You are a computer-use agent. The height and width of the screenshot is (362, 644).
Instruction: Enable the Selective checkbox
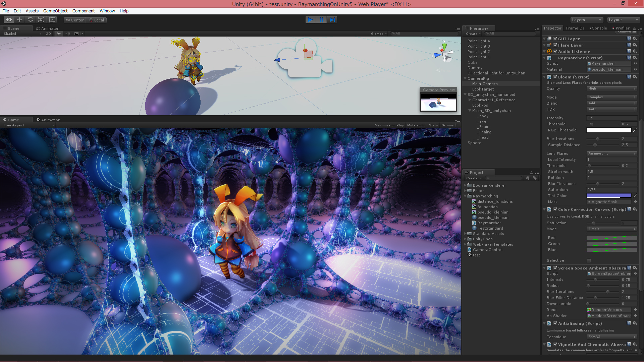point(588,260)
